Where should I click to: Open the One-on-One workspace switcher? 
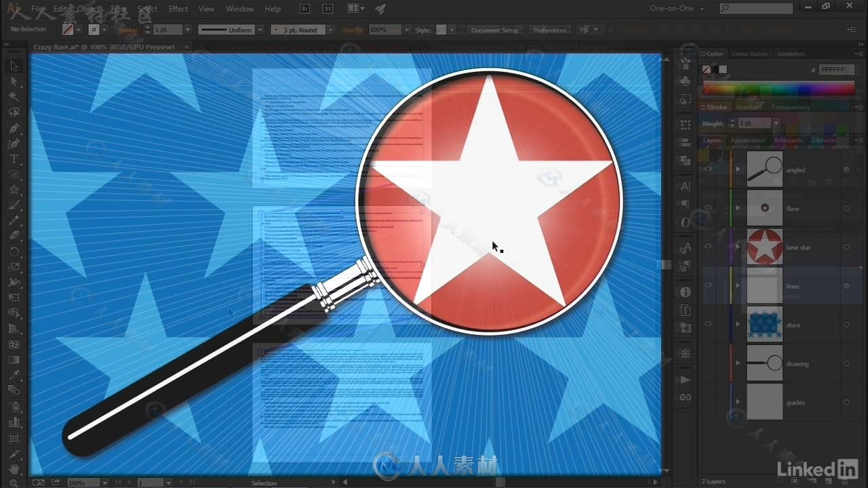coord(677,9)
